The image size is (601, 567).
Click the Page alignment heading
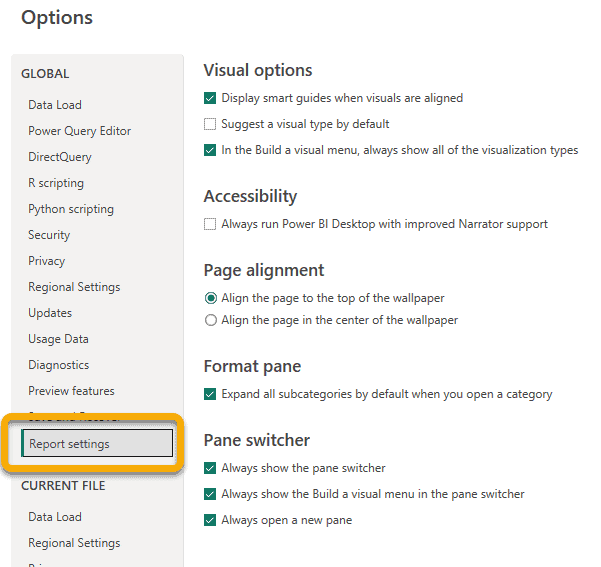click(x=264, y=270)
